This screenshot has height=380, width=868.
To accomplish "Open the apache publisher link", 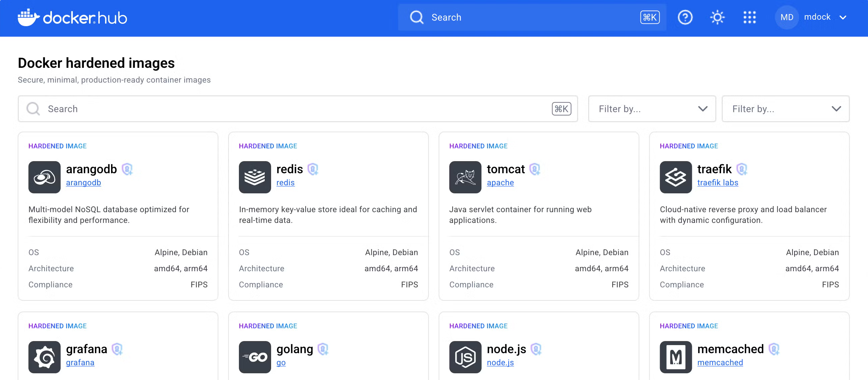I will (500, 183).
